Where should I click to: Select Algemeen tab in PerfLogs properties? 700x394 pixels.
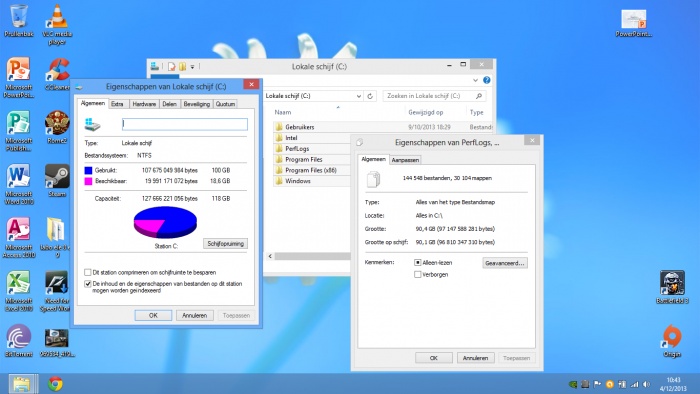point(373,159)
